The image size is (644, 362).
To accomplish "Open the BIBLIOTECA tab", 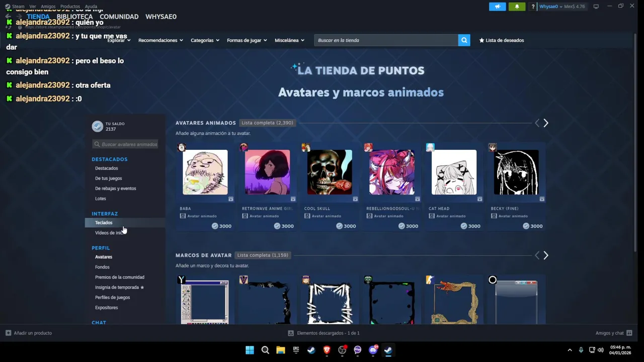I will [74, 17].
